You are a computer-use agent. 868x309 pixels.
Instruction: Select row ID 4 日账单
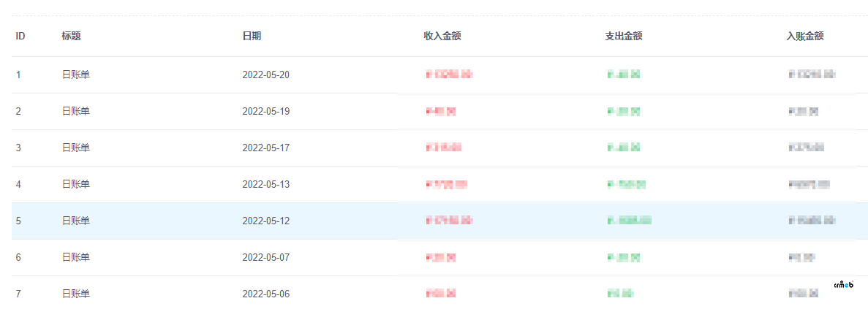pyautogui.click(x=439, y=184)
